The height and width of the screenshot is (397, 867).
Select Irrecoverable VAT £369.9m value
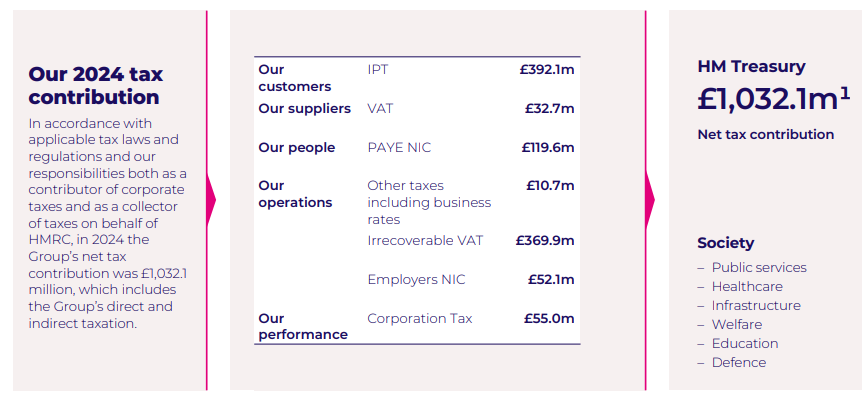545,241
